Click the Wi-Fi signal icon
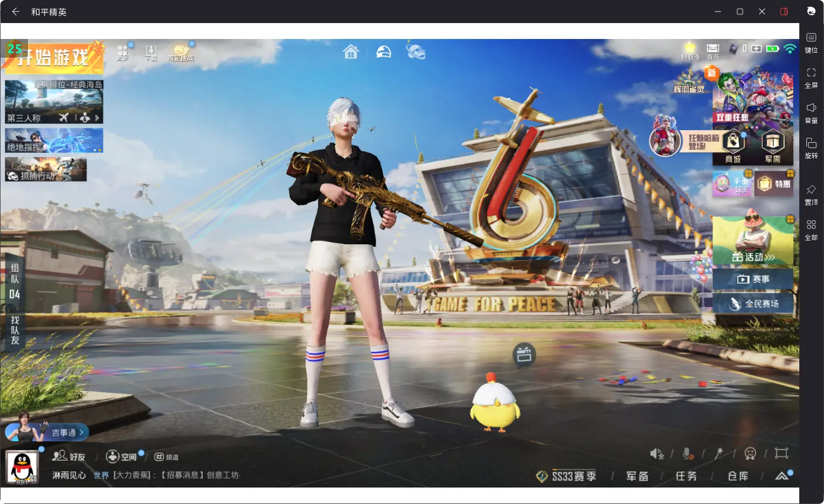The image size is (824, 504). [x=790, y=49]
